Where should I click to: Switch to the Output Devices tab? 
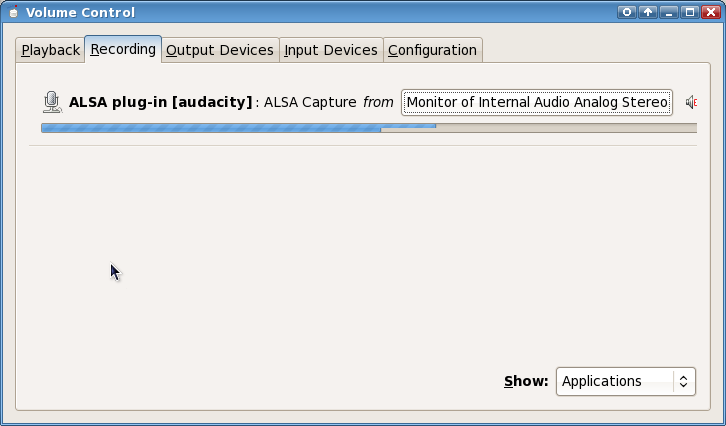[220, 50]
